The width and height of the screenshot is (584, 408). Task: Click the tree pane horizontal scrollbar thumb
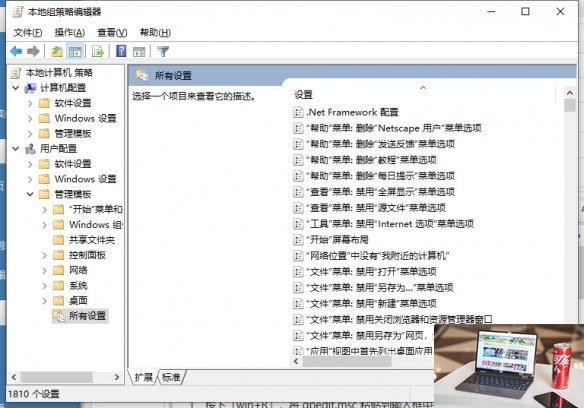click(x=57, y=377)
